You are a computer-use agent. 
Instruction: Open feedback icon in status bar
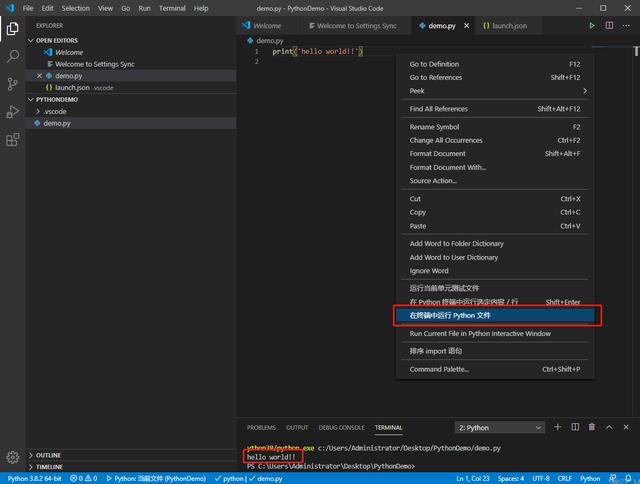[x=612, y=478]
